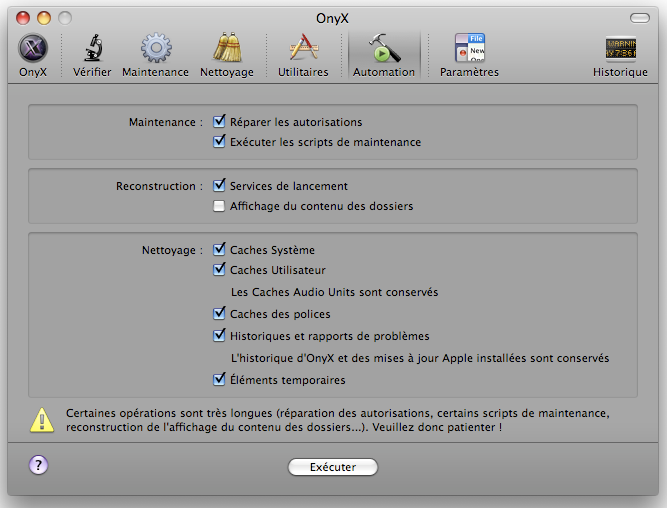Uncheck Caches des polices

pyautogui.click(x=219, y=314)
